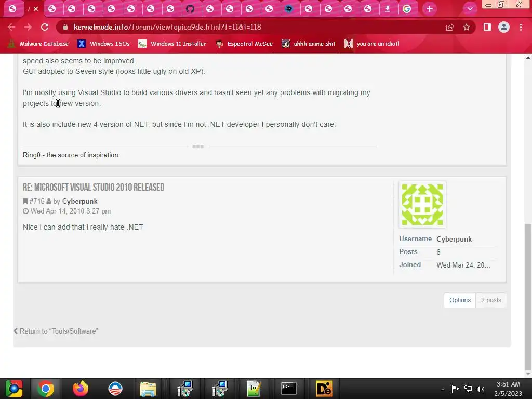
Task: Click the network tray icon
Action: click(x=468, y=389)
